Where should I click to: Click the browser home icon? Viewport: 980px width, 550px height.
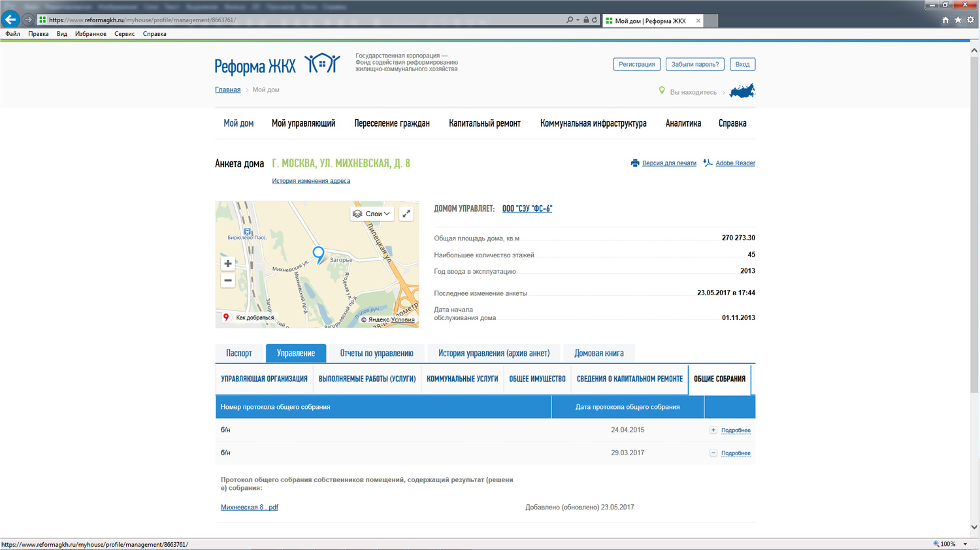click(x=945, y=20)
